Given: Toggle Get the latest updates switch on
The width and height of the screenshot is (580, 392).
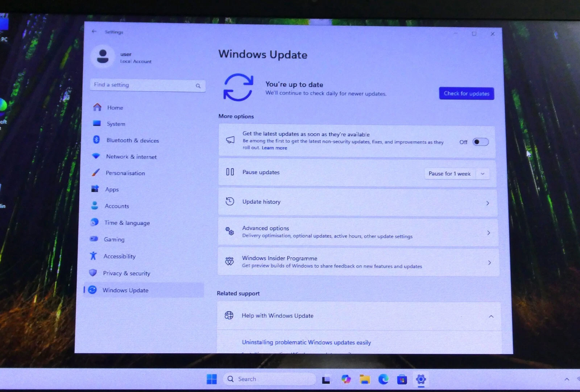Looking at the screenshot, I should (481, 142).
